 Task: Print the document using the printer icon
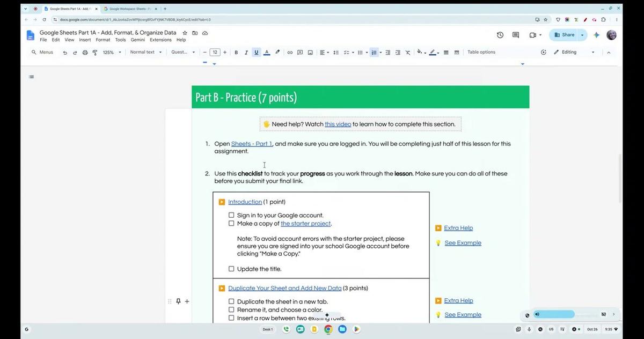[85, 53]
